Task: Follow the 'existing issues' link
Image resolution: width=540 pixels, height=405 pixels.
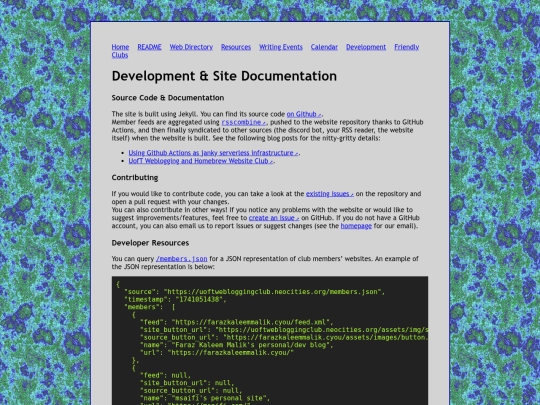Action: (x=330, y=194)
